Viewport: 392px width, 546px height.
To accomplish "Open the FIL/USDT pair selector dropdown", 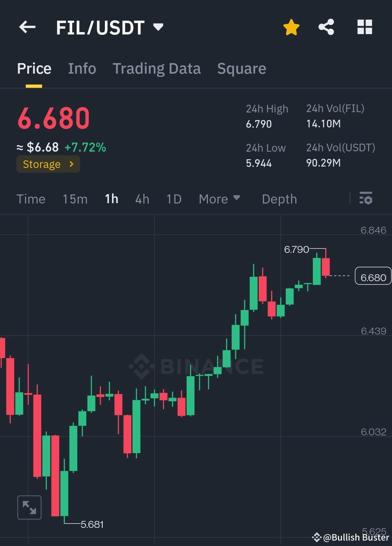I will [x=109, y=27].
